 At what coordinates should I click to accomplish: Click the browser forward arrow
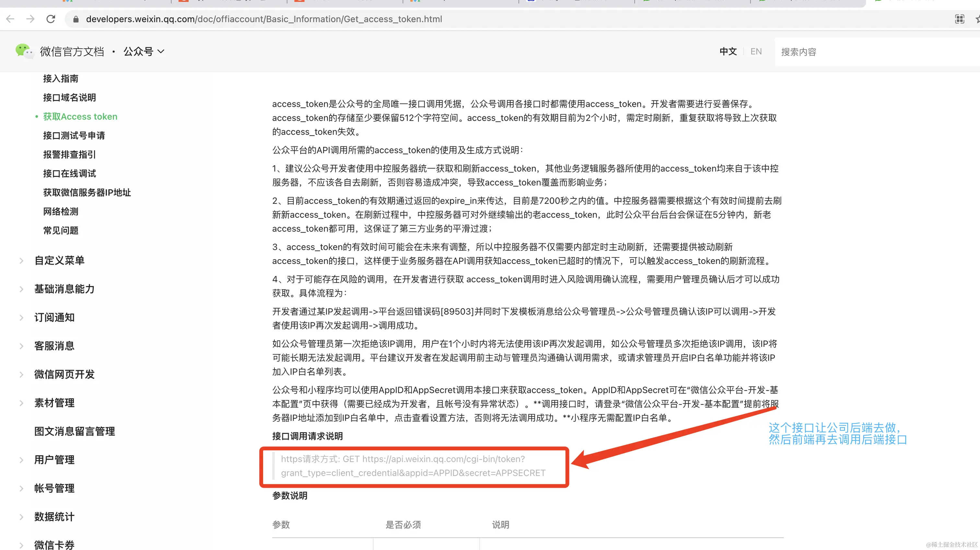30,19
